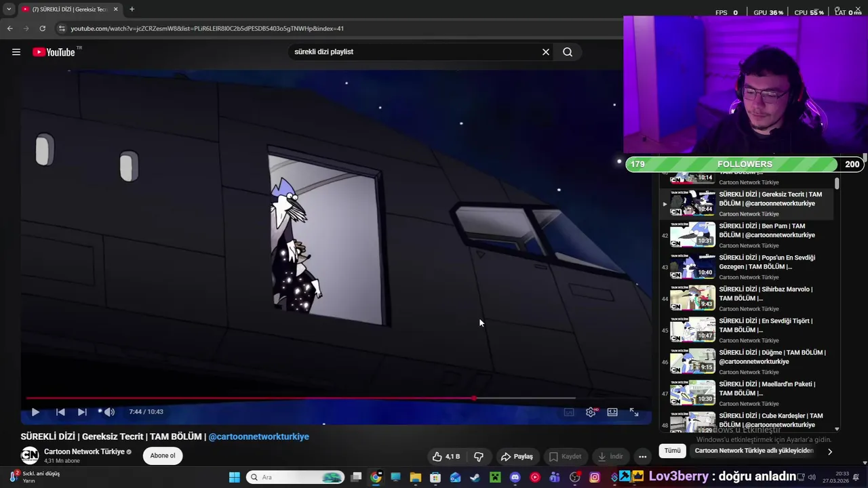This screenshot has height=488, width=868.
Task: Open the Cube Kardeşler playlist episode
Action: [x=746, y=422]
